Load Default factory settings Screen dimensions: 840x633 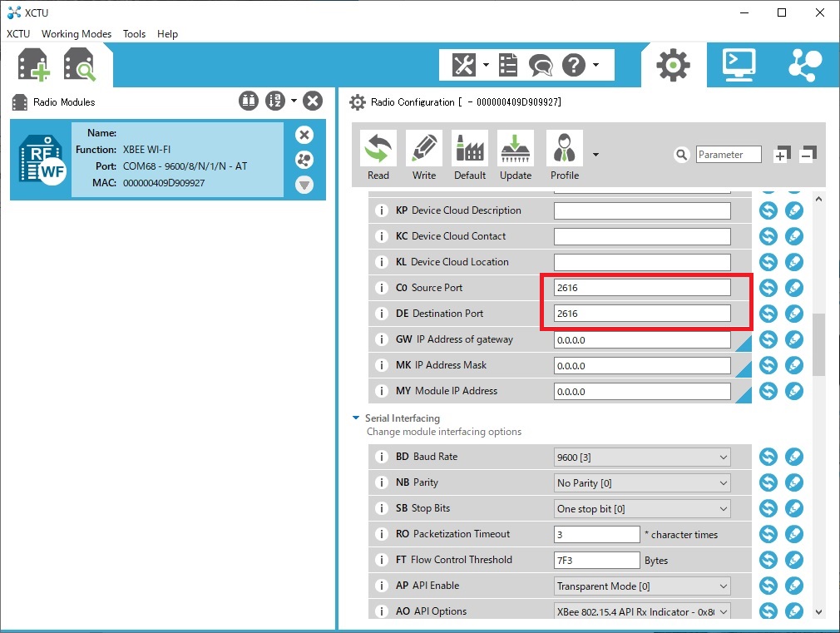click(469, 156)
